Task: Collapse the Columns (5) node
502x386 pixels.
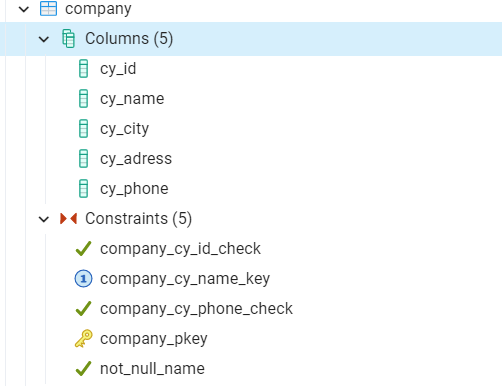Action: 44,39
